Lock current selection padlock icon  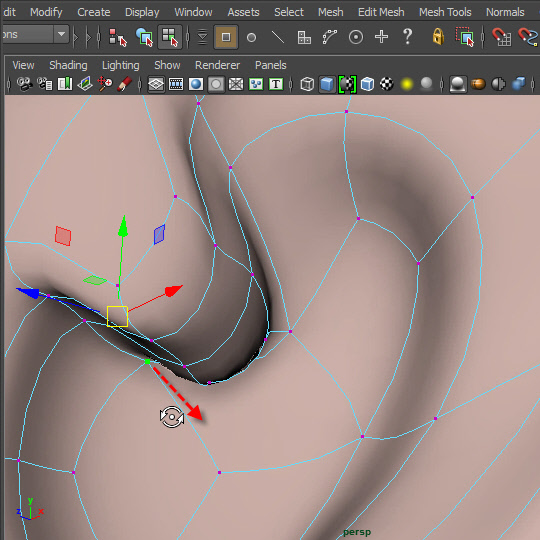438,36
